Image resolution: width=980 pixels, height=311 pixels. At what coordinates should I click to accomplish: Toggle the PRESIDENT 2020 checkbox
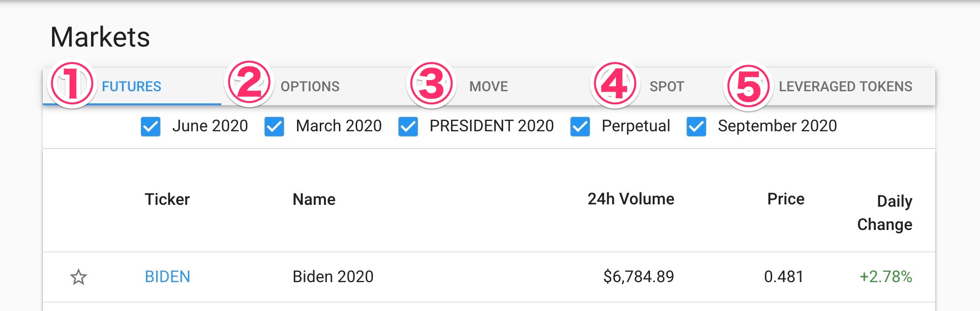408,127
